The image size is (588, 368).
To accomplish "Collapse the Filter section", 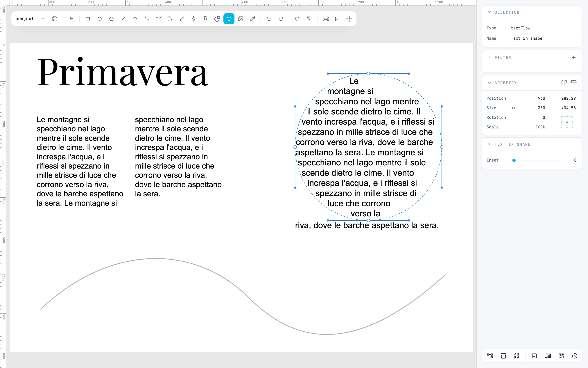I will pos(490,57).
